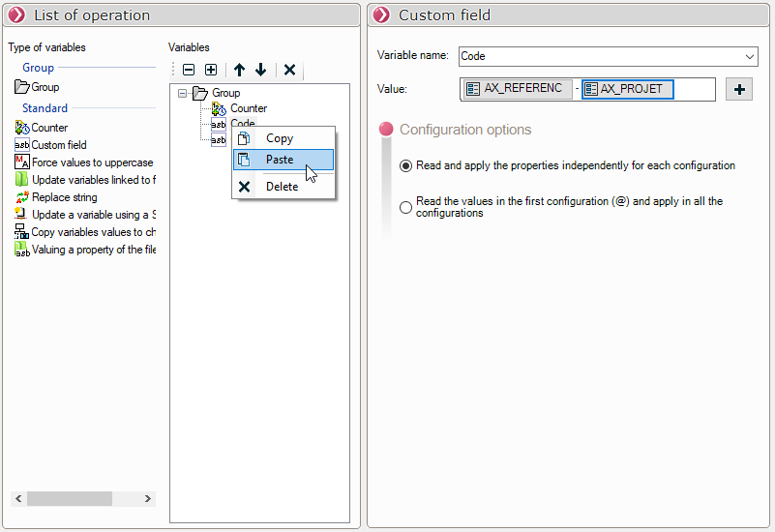Viewport: 775px width, 532px height.
Task: Select the Counter operation type icon
Action: point(22,128)
